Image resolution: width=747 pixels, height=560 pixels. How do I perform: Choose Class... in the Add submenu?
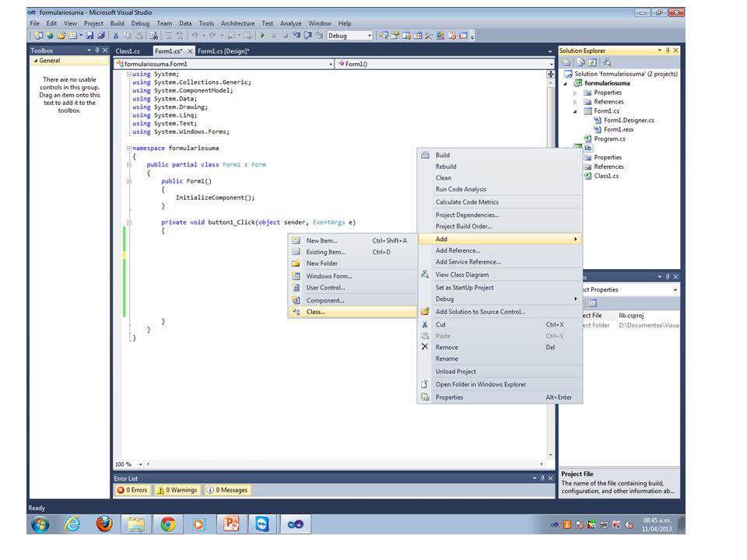[352, 312]
